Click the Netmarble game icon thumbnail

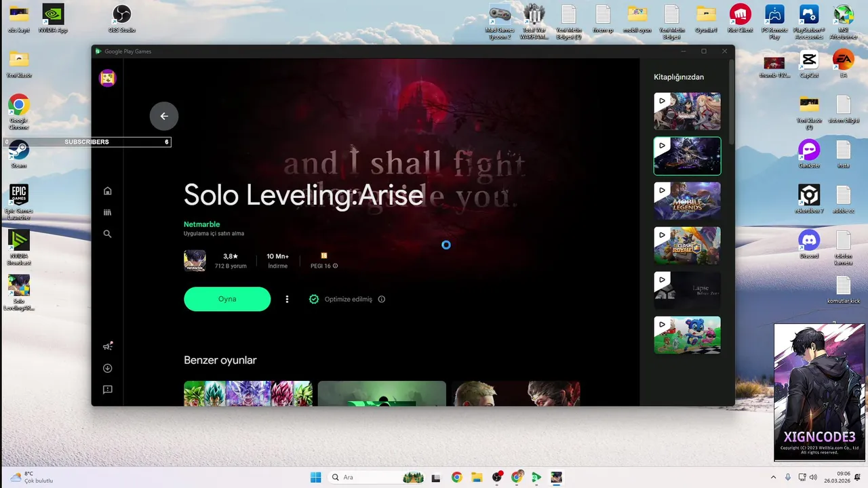(x=195, y=261)
